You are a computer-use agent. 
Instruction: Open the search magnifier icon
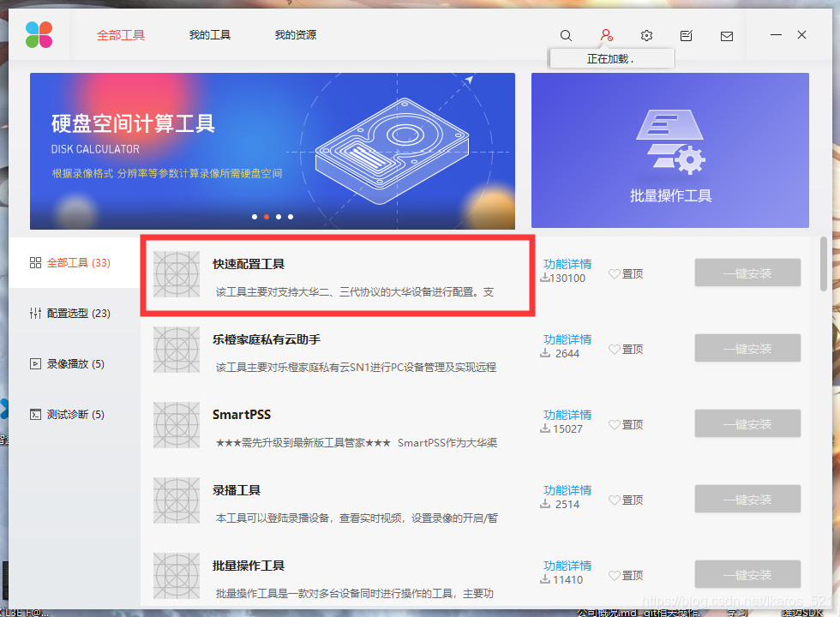(x=566, y=35)
